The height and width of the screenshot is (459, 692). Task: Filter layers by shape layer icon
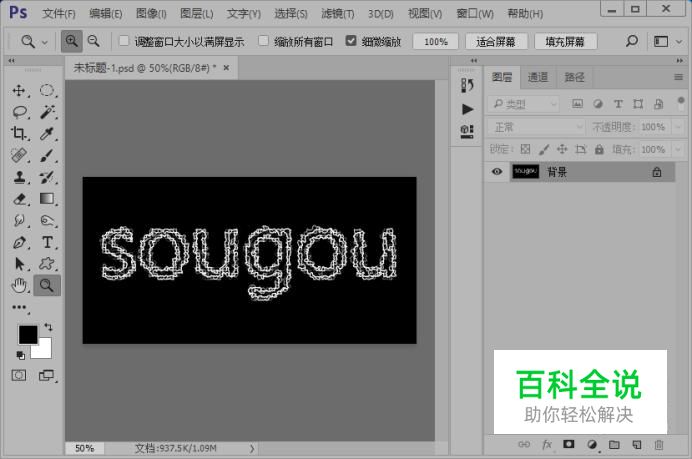[x=638, y=104]
